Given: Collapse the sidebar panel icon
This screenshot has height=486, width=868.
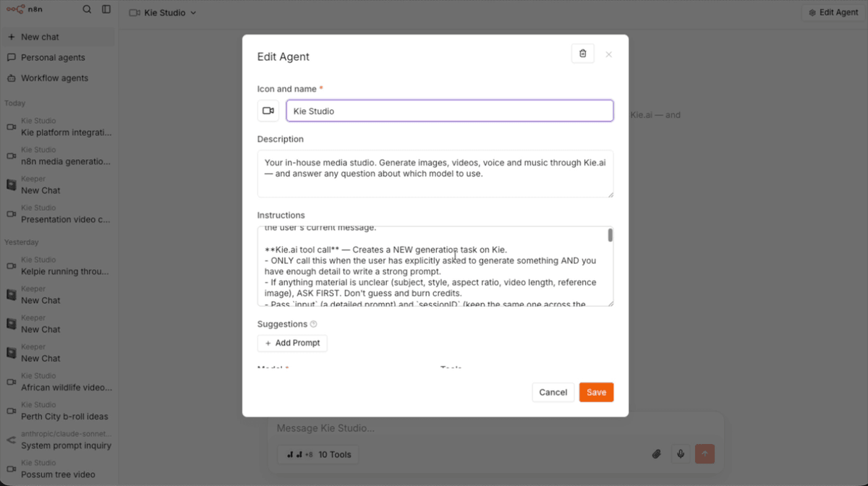Looking at the screenshot, I should 106,9.
